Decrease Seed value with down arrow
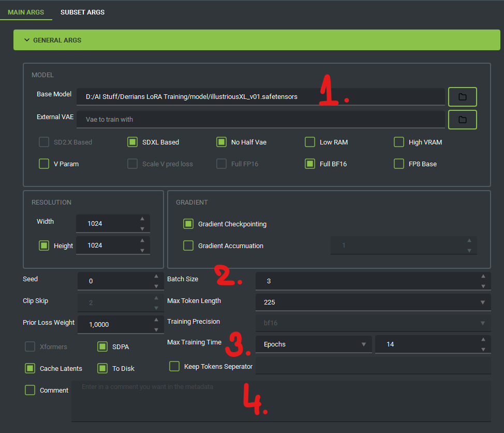Viewport: 504px width, 433px height. (x=156, y=286)
